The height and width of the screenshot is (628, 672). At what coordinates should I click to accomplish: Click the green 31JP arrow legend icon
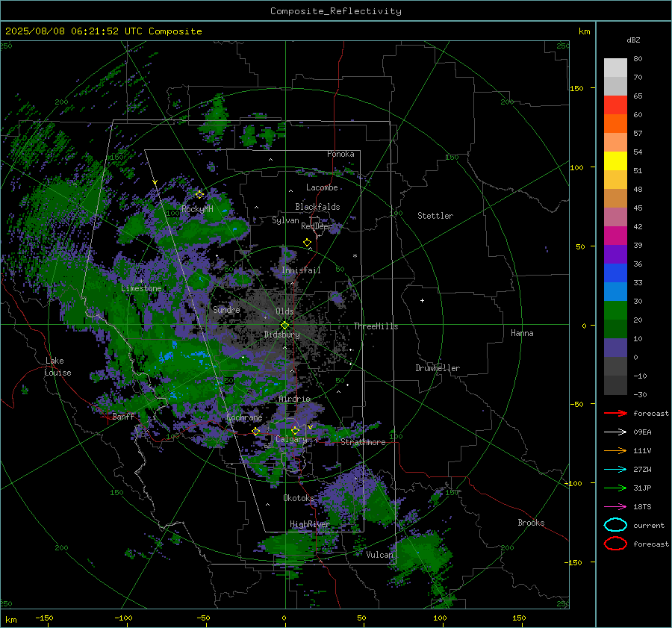click(x=615, y=488)
